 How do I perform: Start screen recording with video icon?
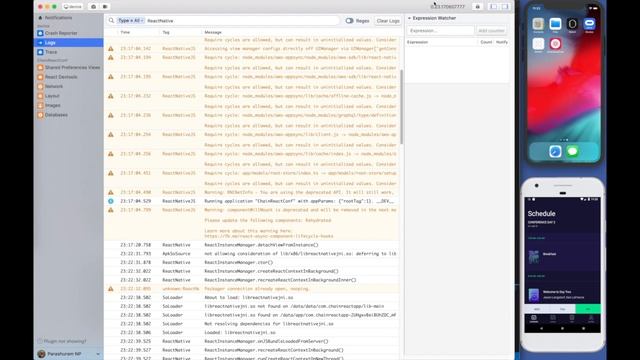click(105, 7)
